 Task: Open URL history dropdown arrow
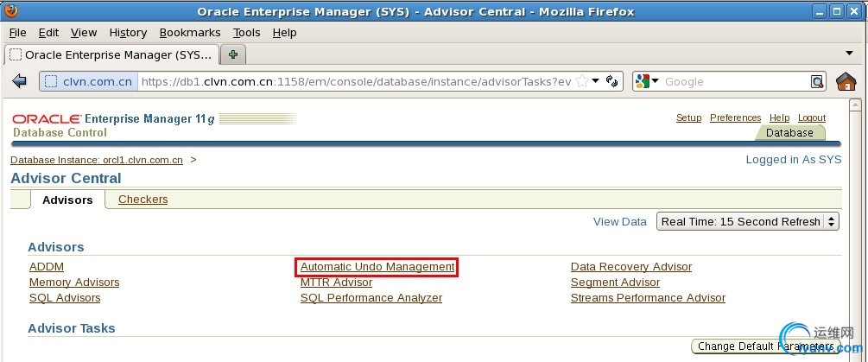[x=596, y=81]
